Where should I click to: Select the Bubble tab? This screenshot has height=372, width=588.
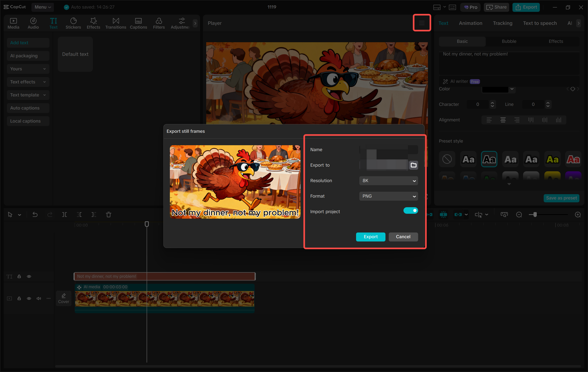[509, 41]
